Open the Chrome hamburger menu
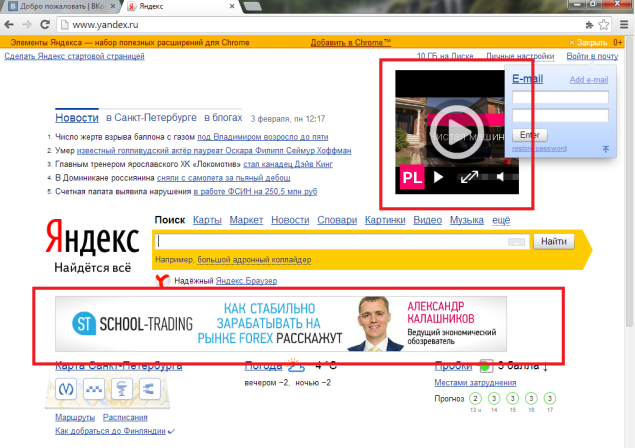This screenshot has height=448, width=635. click(x=624, y=25)
